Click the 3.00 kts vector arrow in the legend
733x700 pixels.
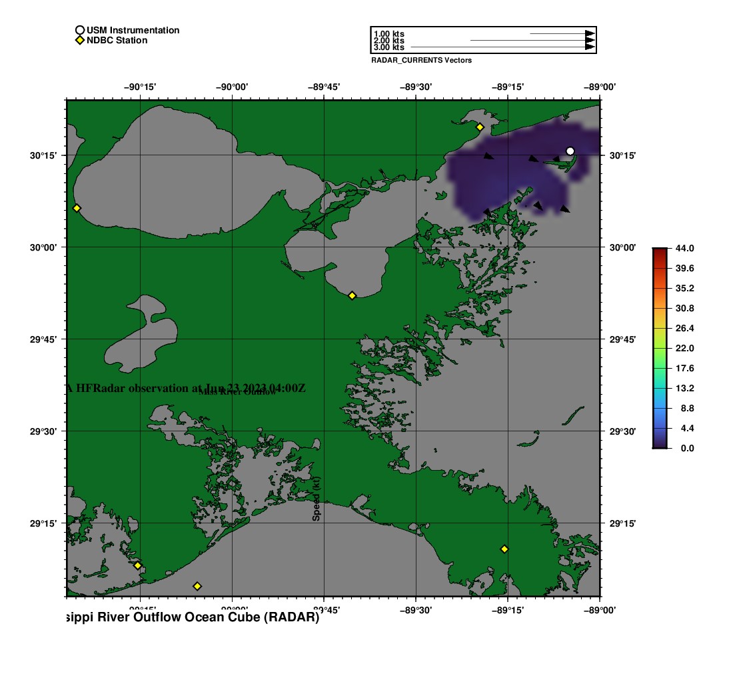503,47
